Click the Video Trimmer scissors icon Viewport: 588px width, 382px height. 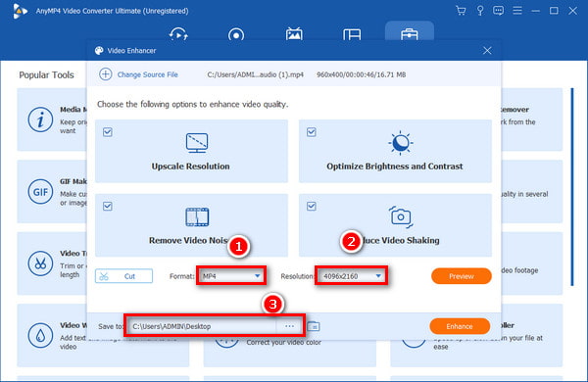[40, 263]
